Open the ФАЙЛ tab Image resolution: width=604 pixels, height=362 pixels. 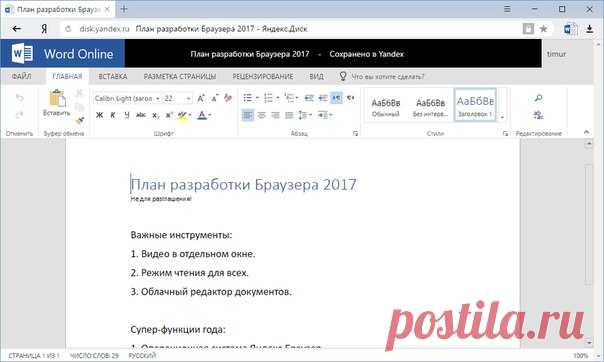(x=22, y=77)
